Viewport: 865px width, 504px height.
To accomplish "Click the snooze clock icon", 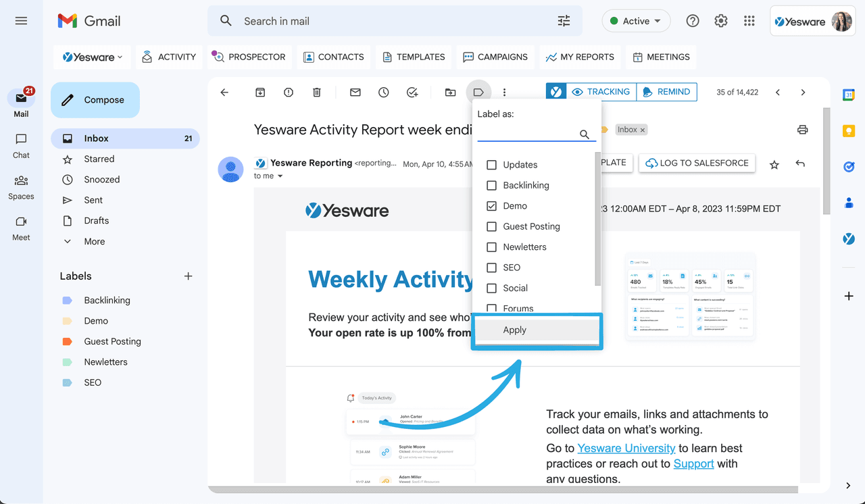I will [x=384, y=93].
